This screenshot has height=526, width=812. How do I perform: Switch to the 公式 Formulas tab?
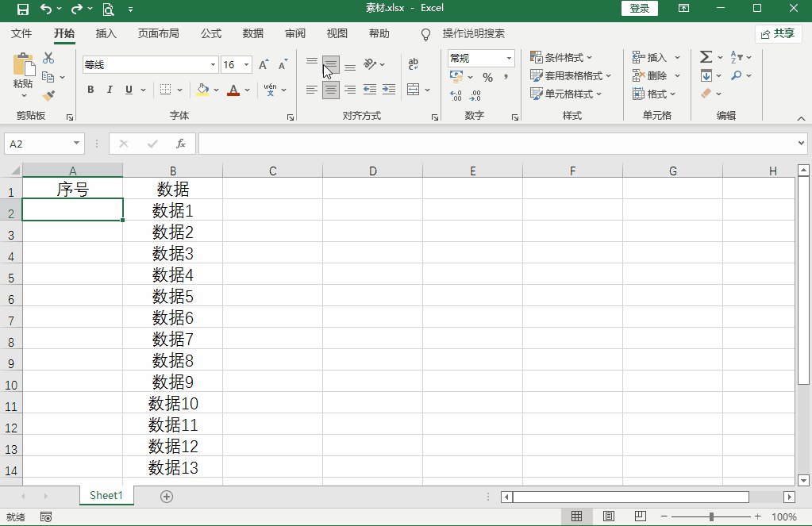(x=211, y=33)
